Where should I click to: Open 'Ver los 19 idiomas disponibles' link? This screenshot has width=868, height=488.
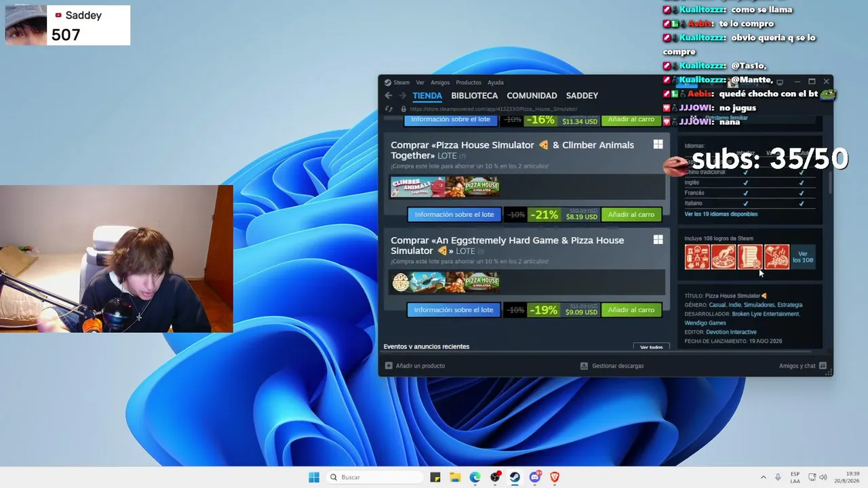(x=721, y=214)
